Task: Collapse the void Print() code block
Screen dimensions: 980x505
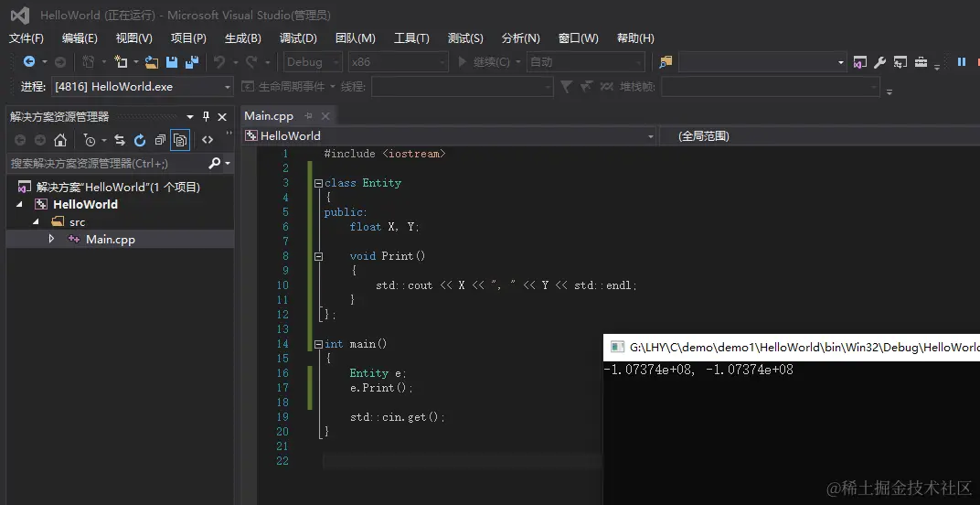Action: pyautogui.click(x=318, y=256)
